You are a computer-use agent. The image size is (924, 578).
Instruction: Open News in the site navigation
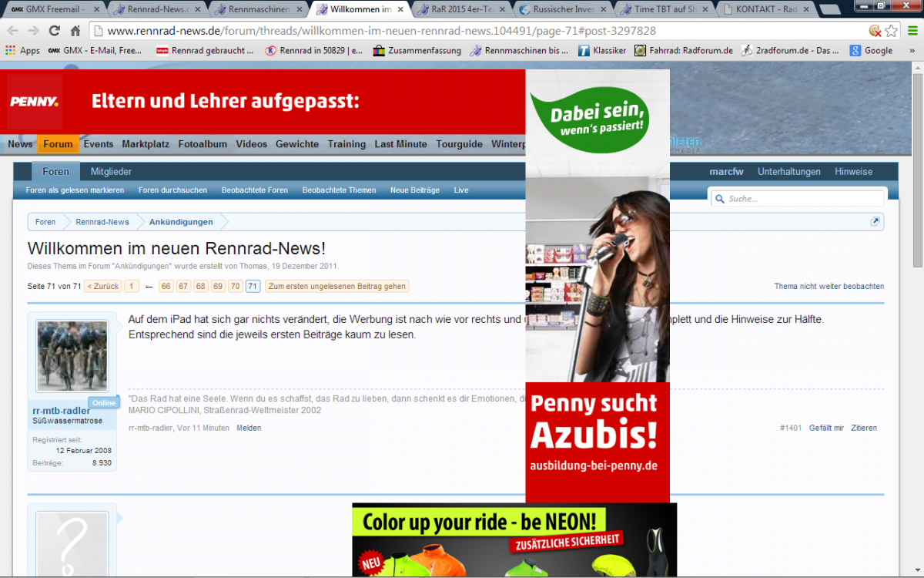pyautogui.click(x=20, y=144)
